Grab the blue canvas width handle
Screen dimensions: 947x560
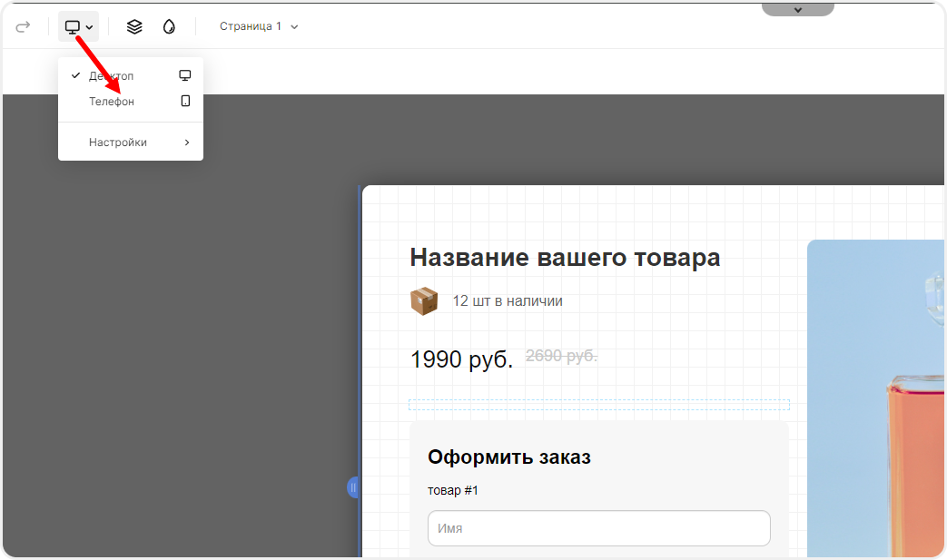pos(353,487)
